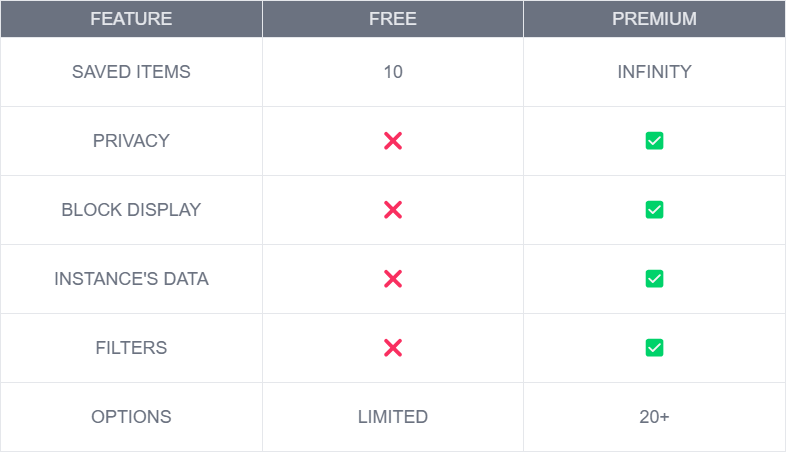Click the LIMITED value in Options row
The width and height of the screenshot is (786, 452).
393,417
